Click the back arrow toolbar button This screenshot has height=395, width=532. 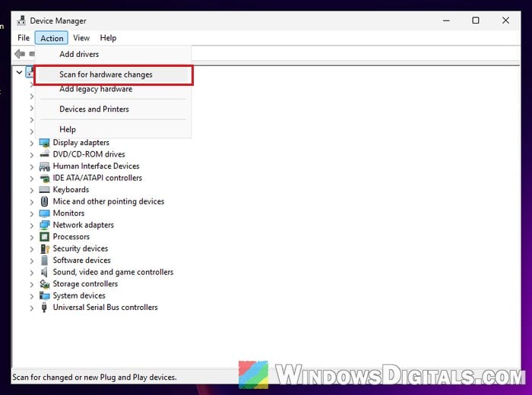[x=20, y=54]
